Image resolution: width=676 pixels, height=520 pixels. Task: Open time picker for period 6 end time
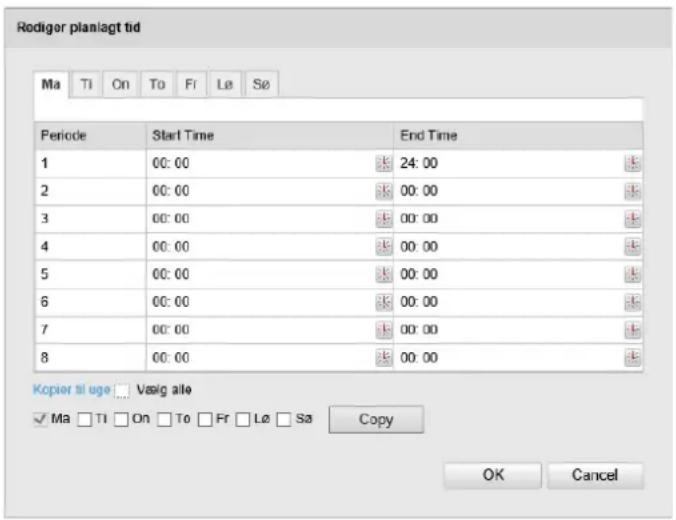click(x=632, y=302)
